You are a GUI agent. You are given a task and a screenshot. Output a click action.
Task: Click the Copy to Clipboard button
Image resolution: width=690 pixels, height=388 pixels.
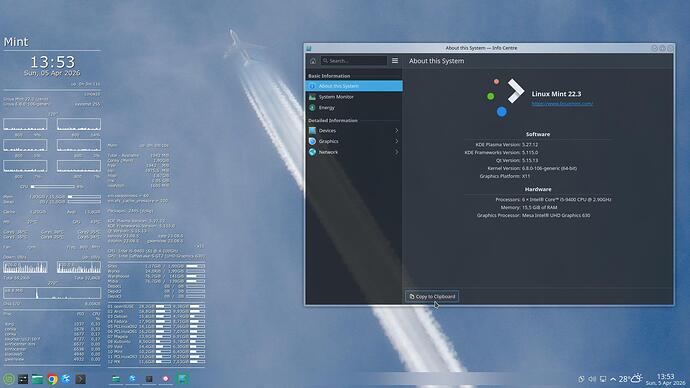432,296
